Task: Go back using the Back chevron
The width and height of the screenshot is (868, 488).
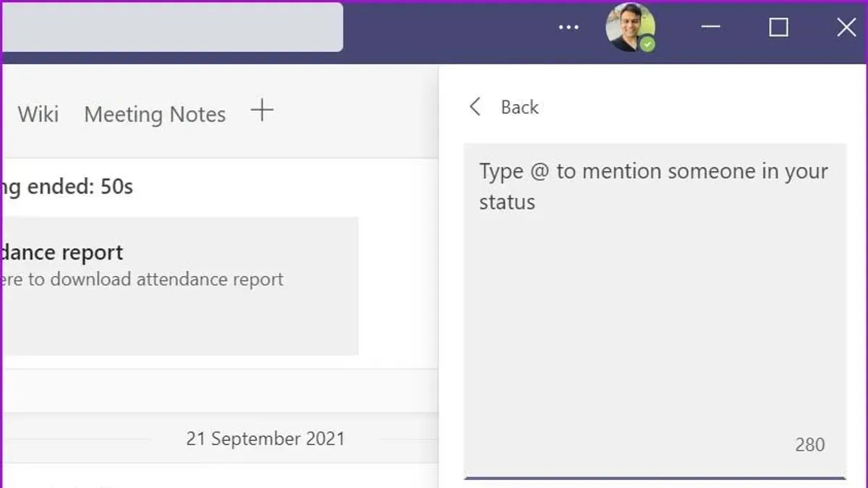Action: coord(475,107)
